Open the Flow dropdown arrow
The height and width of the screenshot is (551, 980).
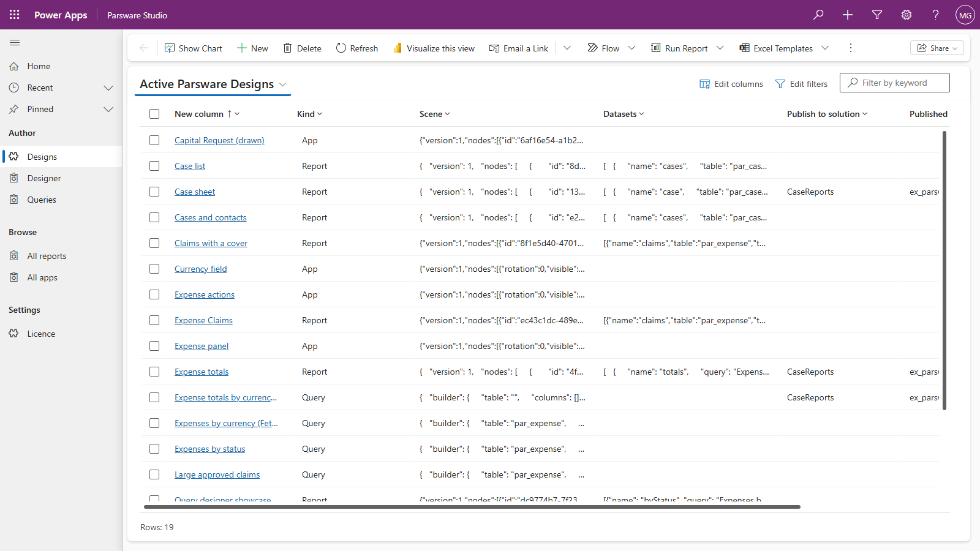coord(631,48)
